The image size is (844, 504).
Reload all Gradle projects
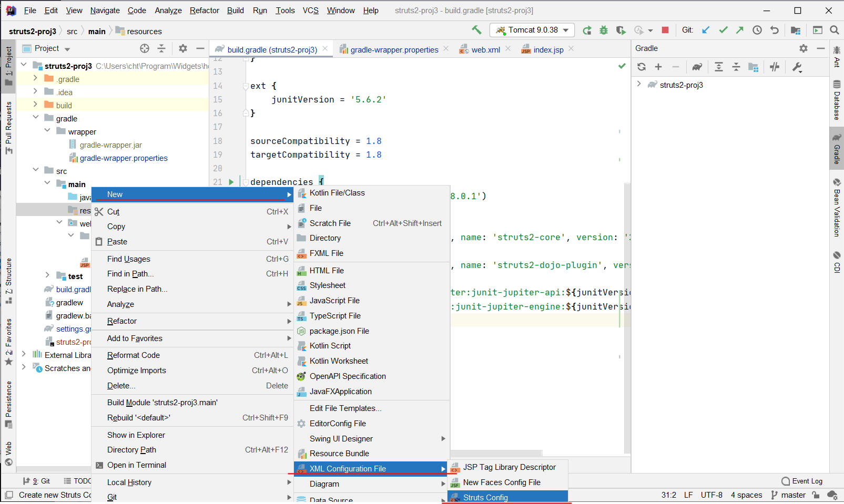(642, 67)
